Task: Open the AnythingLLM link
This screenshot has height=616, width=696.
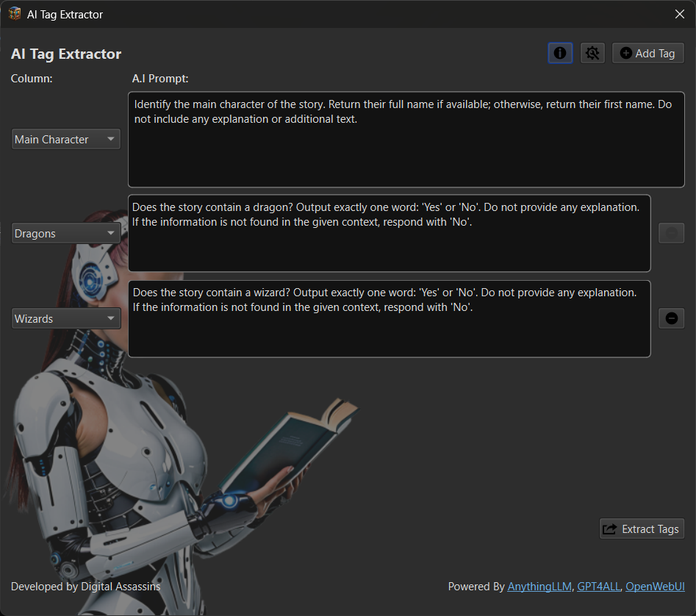Action: point(539,587)
